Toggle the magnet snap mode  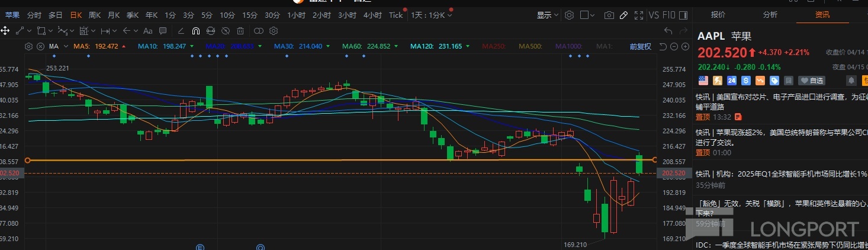point(196,31)
